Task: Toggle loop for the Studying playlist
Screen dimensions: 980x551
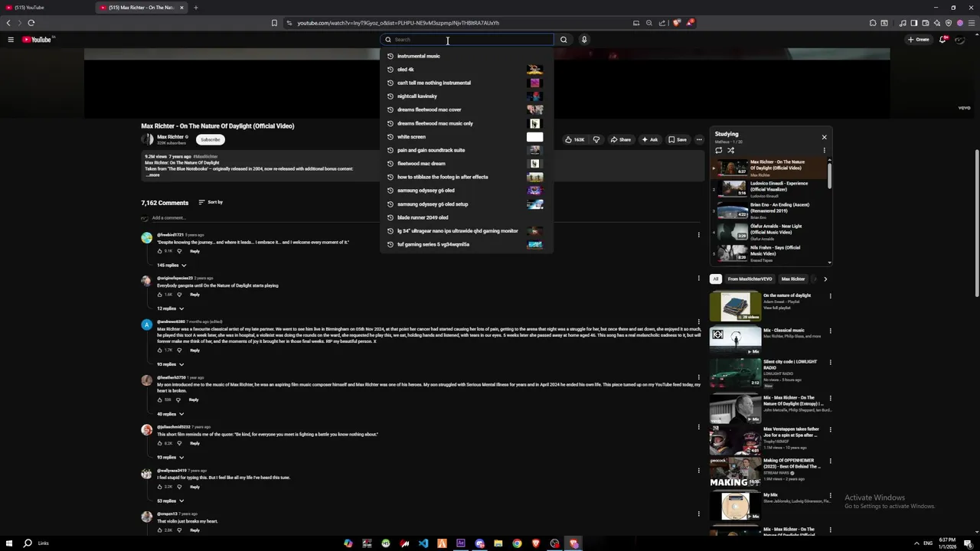Action: point(718,151)
